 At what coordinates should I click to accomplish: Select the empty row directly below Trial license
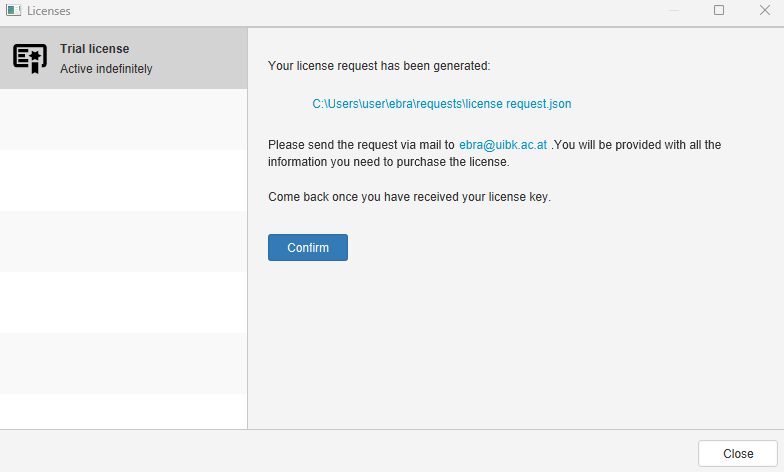coord(123,119)
